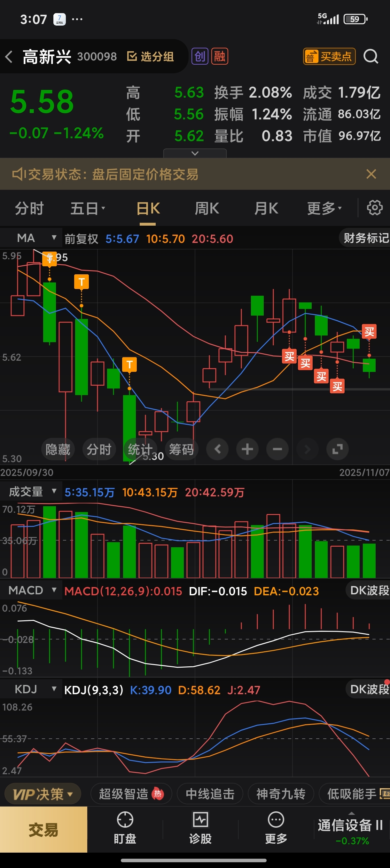Tap the 分时 overlay chart button
The width and height of the screenshot is (390, 868).
(99, 449)
